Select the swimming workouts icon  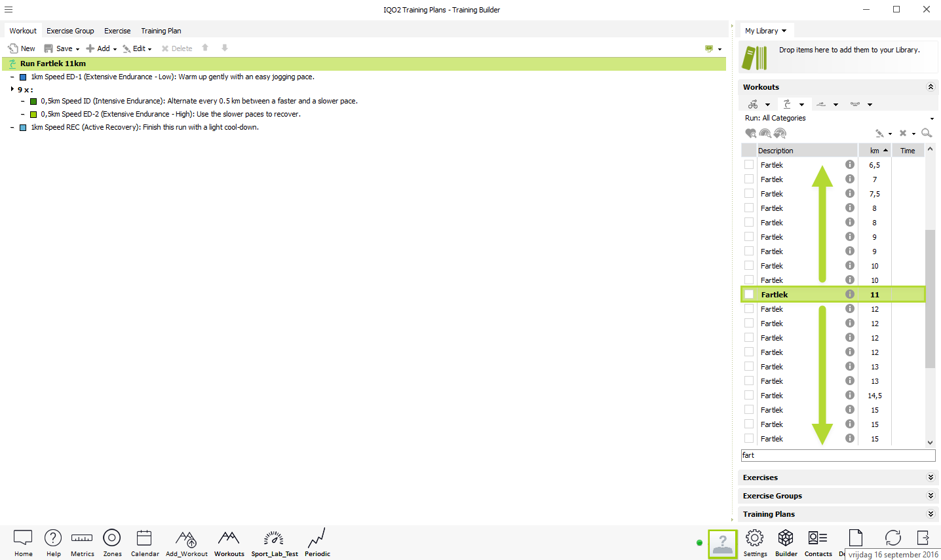click(x=821, y=104)
